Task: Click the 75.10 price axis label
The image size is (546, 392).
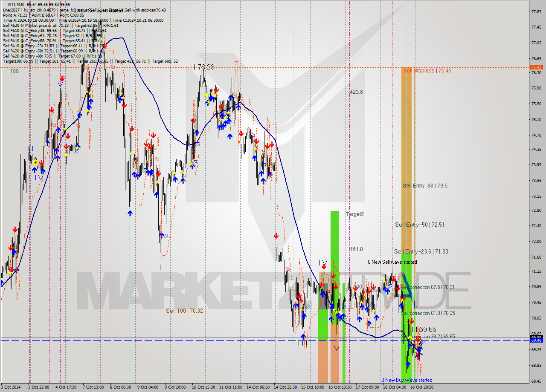Action: (536, 120)
